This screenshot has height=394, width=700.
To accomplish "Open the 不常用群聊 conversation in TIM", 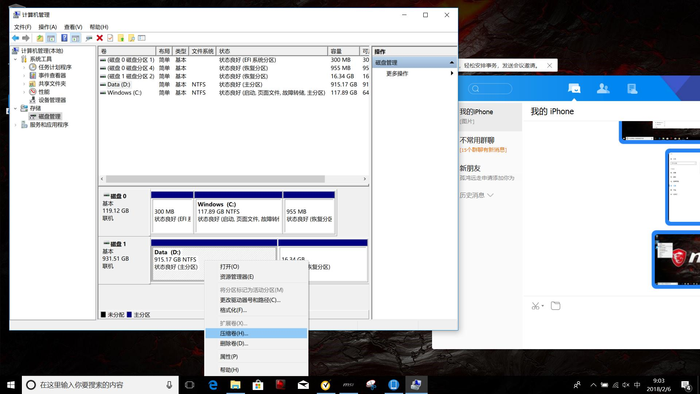I will [x=490, y=145].
